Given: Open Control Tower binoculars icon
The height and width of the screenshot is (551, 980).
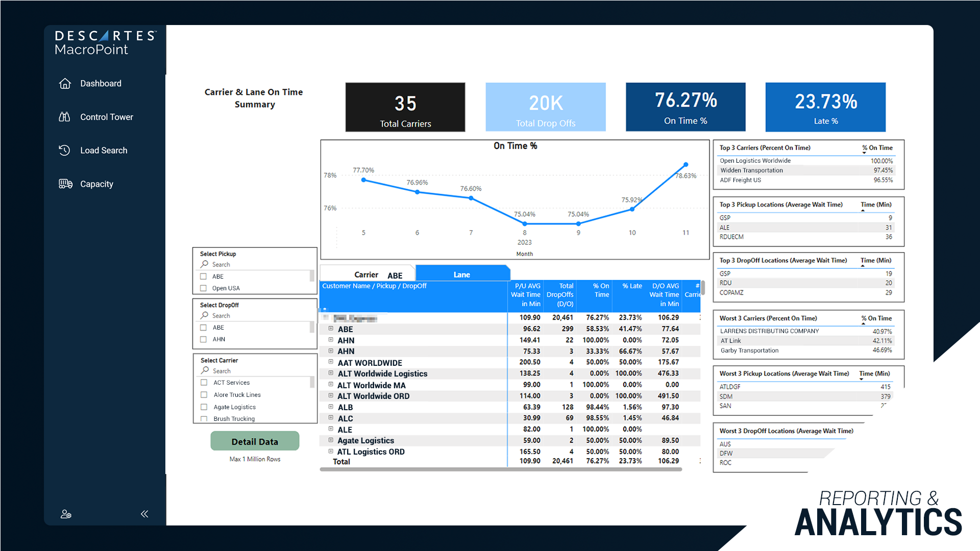Looking at the screenshot, I should pyautogui.click(x=64, y=117).
